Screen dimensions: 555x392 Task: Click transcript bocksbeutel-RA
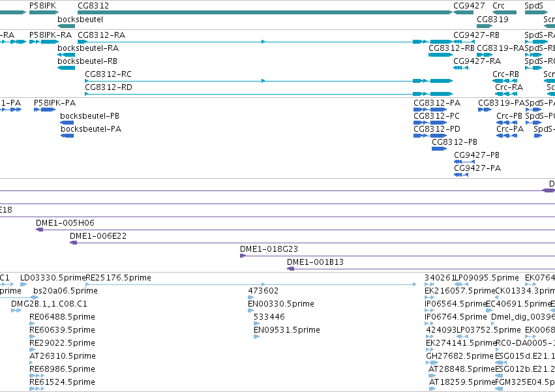click(x=66, y=55)
